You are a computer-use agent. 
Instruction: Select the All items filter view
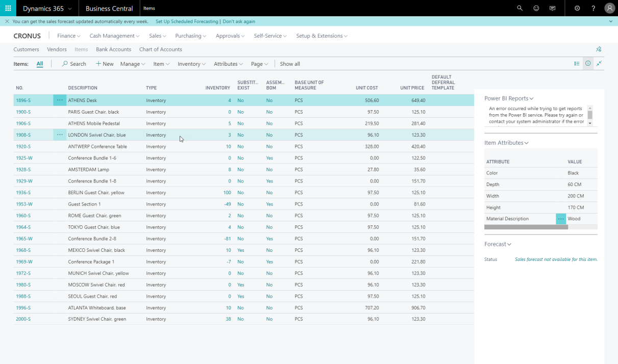pyautogui.click(x=40, y=64)
